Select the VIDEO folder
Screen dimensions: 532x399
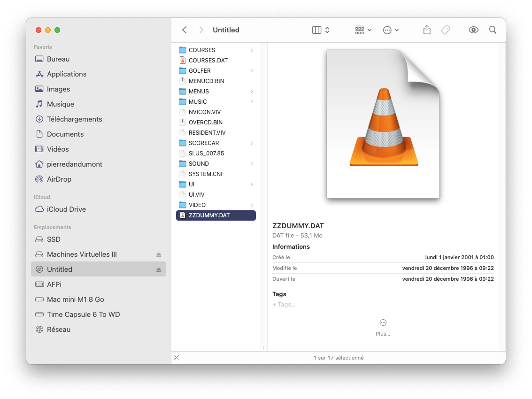click(x=216, y=205)
